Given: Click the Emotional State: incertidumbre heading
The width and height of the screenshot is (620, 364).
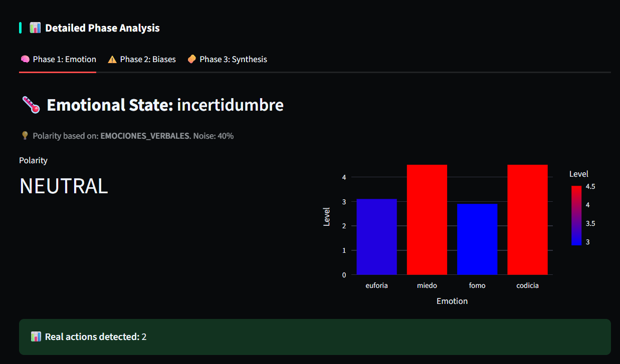Looking at the screenshot, I should (165, 105).
